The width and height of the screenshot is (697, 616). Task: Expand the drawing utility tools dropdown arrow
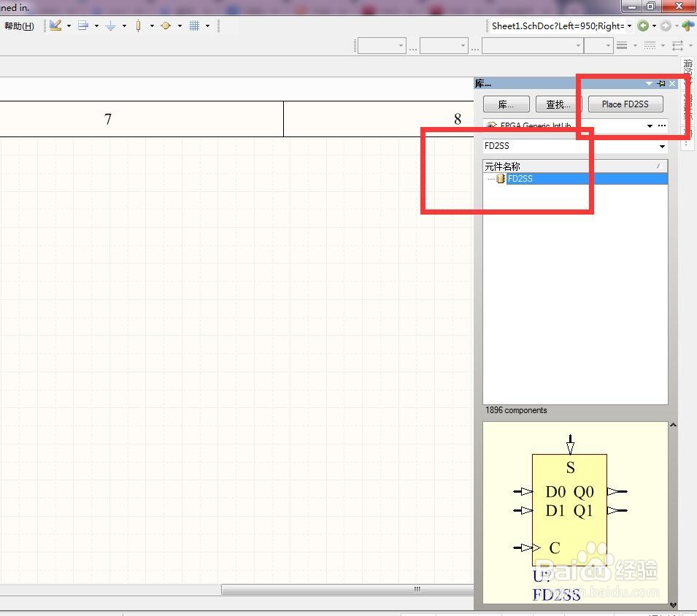[x=69, y=26]
